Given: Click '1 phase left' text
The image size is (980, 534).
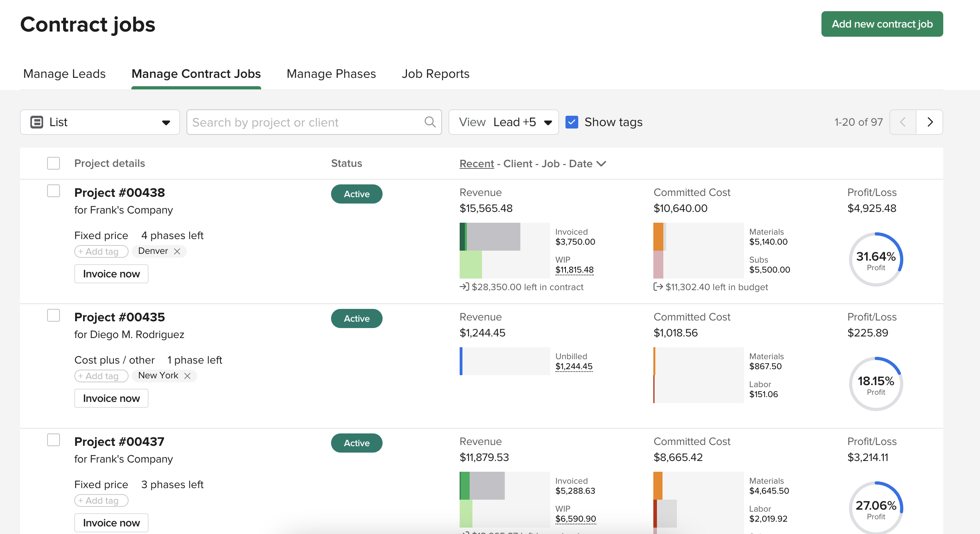Looking at the screenshot, I should point(194,360).
